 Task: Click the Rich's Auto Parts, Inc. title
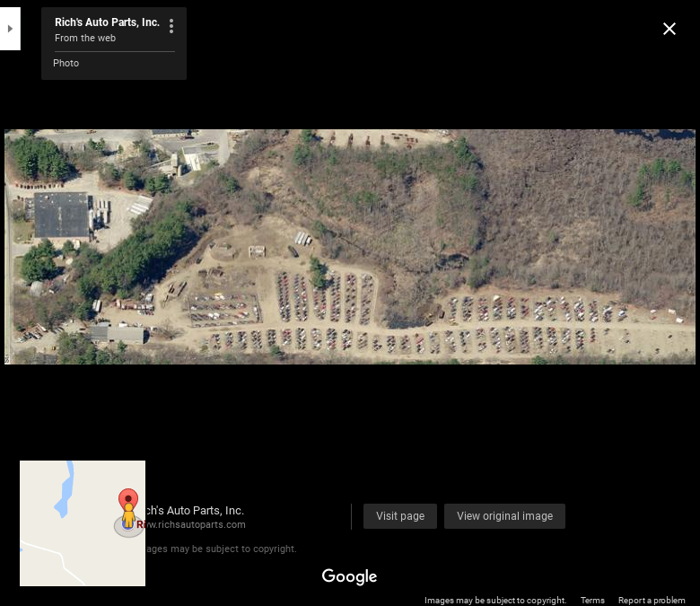(x=107, y=22)
